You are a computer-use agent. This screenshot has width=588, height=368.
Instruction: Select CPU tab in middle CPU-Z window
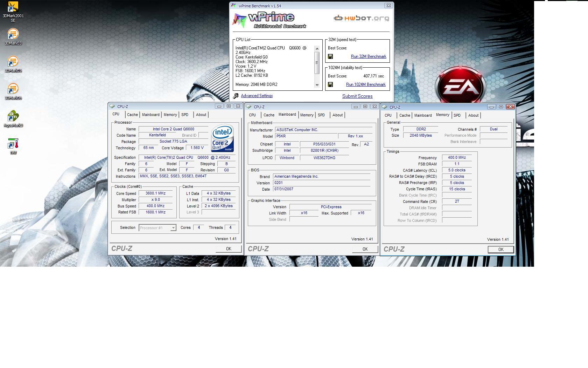pyautogui.click(x=252, y=115)
